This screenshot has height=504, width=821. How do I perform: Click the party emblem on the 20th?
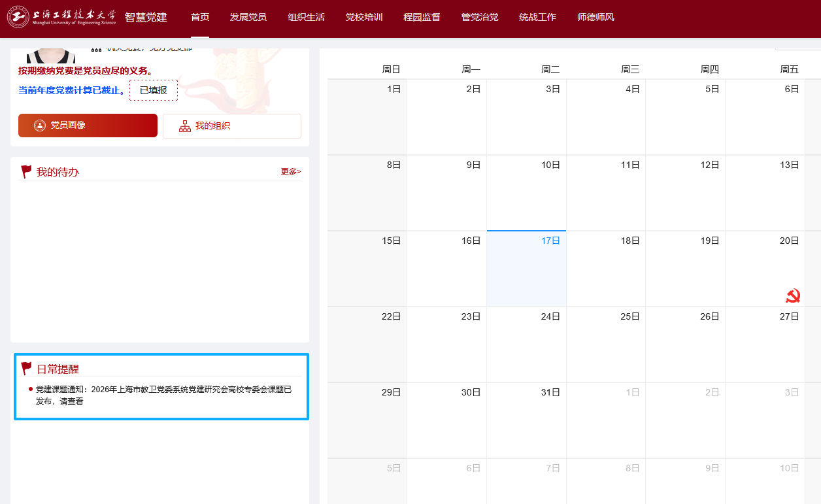coord(792,296)
